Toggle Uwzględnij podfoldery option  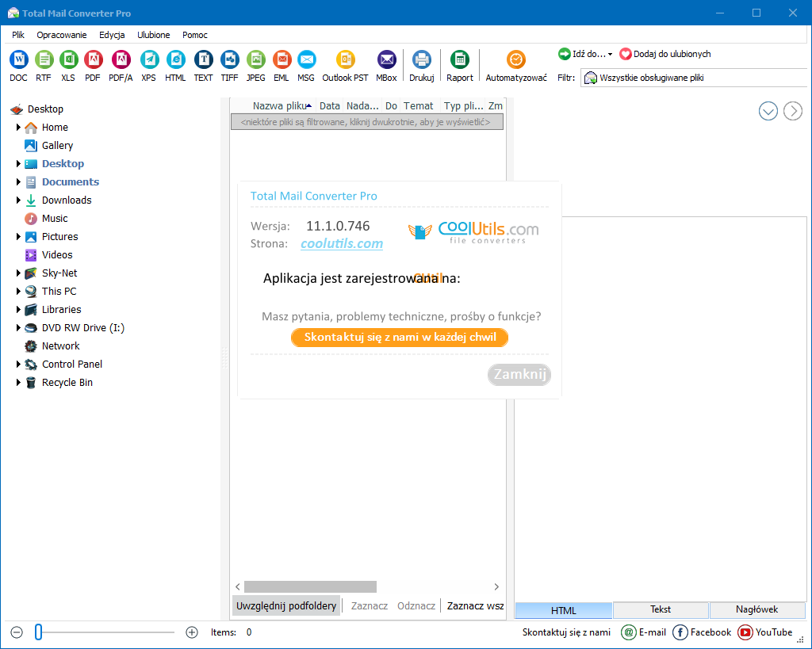point(286,605)
